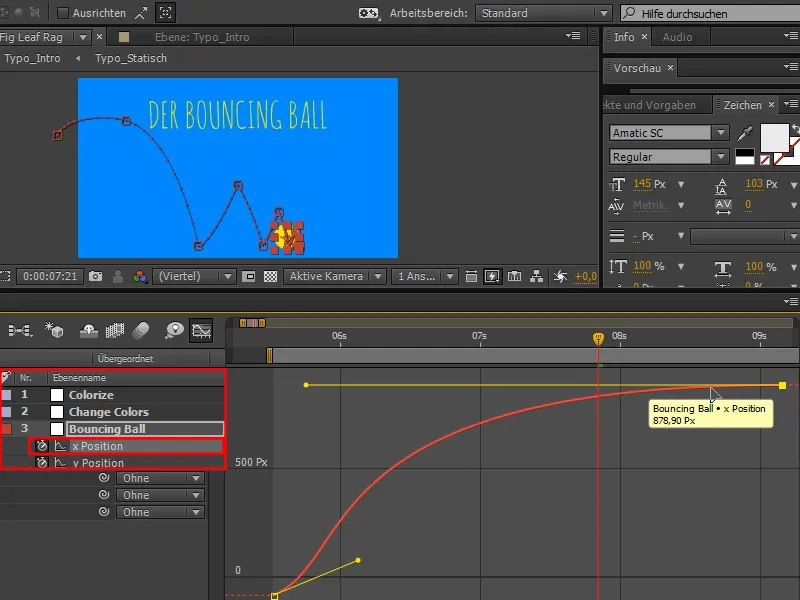Toggle the fast previews lightning icon
Viewport: 800px width, 600px height.
point(492,277)
